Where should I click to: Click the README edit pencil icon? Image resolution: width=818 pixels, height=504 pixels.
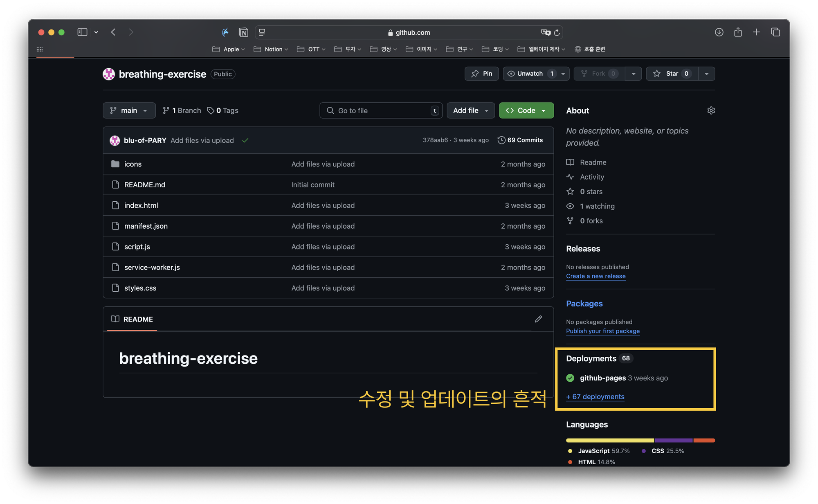[x=538, y=319]
